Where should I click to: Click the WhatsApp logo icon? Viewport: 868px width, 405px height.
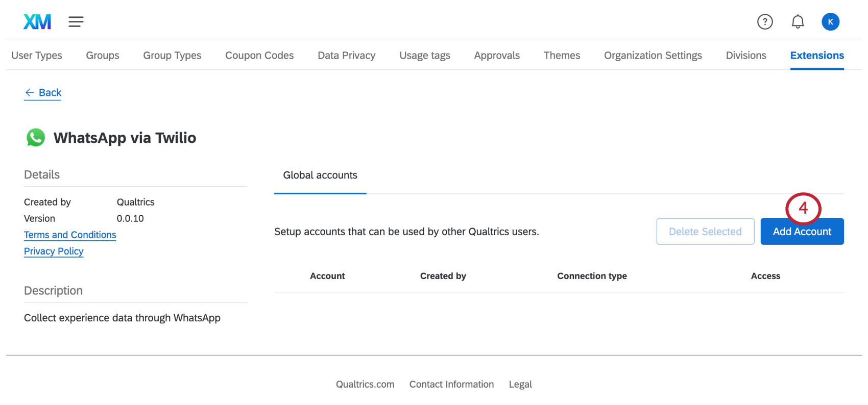(x=35, y=138)
